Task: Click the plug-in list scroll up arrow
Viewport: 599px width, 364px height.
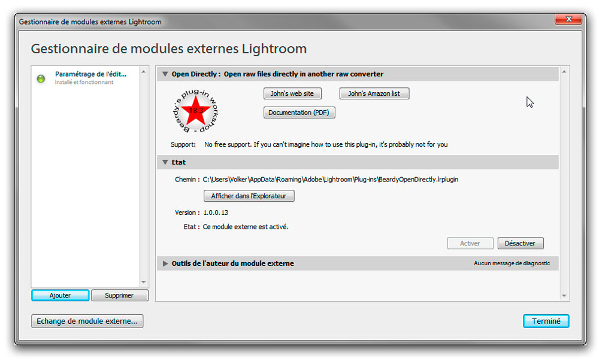Action: tap(144, 71)
